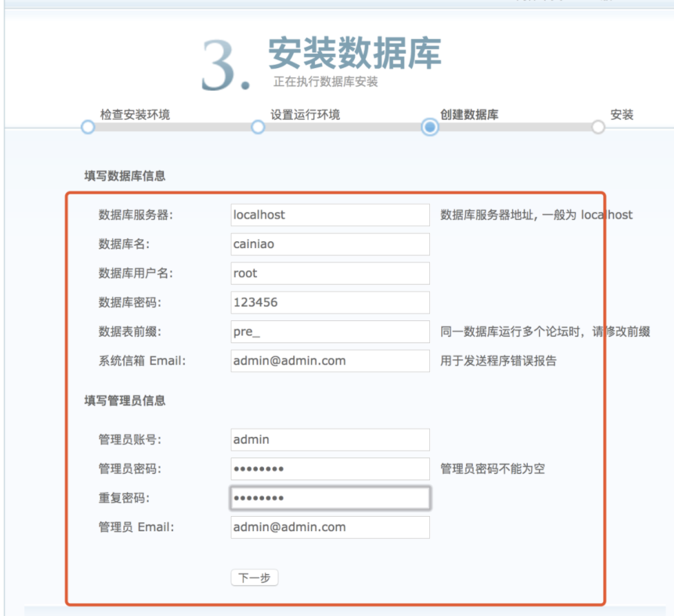
Task: Click the 管理员账号 field containing admin
Action: click(330, 440)
